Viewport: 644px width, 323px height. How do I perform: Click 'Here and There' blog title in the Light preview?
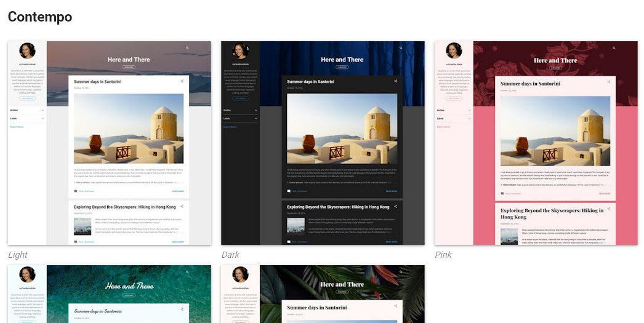129,60
